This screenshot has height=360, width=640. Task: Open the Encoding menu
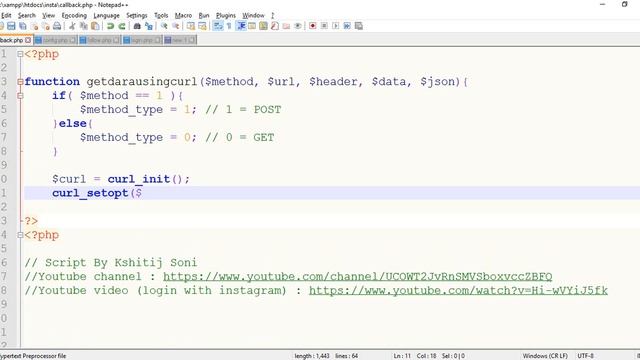[x=74, y=16]
